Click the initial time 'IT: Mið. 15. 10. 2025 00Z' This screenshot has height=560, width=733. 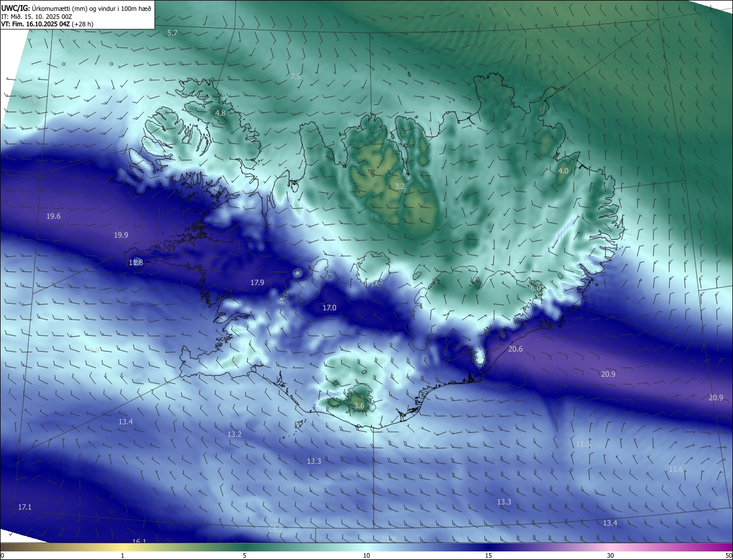37,17
